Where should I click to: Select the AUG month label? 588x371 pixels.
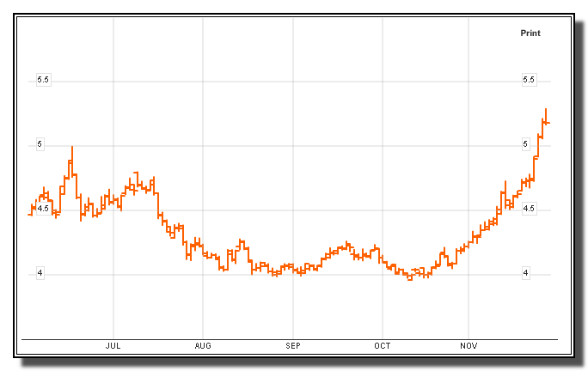203,345
